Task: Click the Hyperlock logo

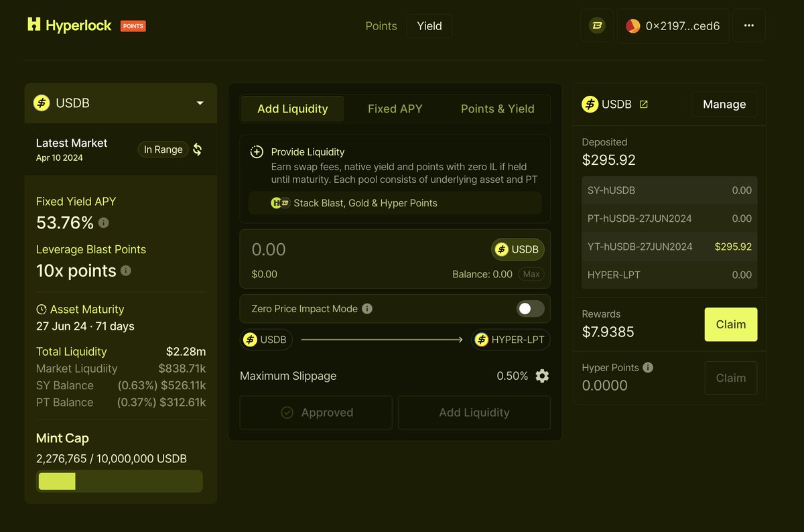Action: [x=70, y=25]
